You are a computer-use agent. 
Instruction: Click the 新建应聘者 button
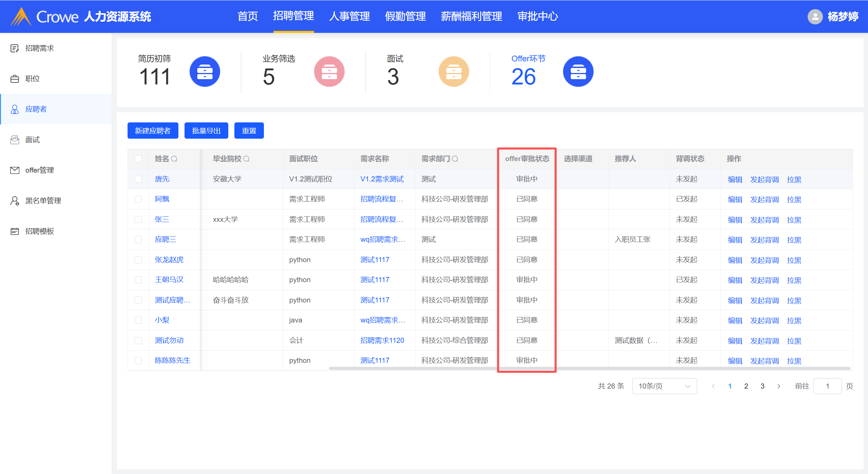pos(153,131)
